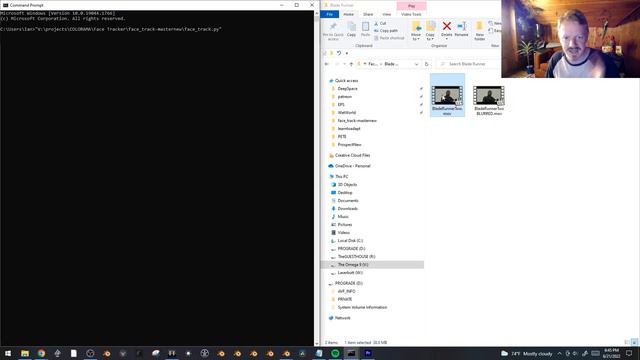This screenshot has height=360, width=640.
Task: Switch to details view toggle
Action: [627, 342]
